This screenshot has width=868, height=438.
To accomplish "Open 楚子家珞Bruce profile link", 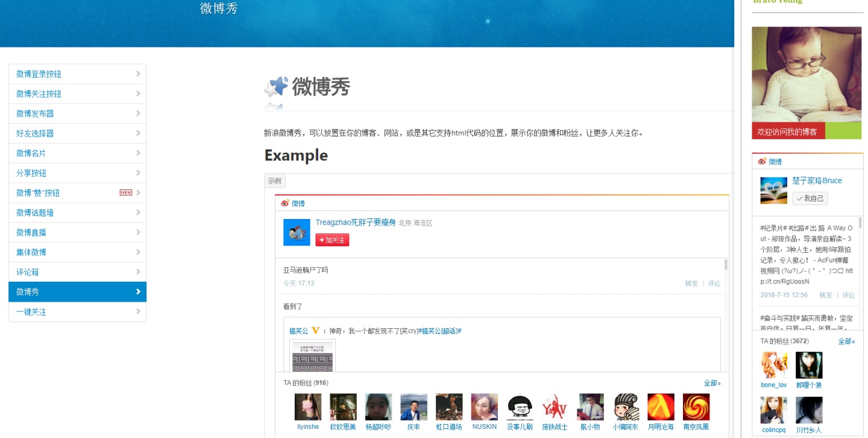I will [817, 180].
